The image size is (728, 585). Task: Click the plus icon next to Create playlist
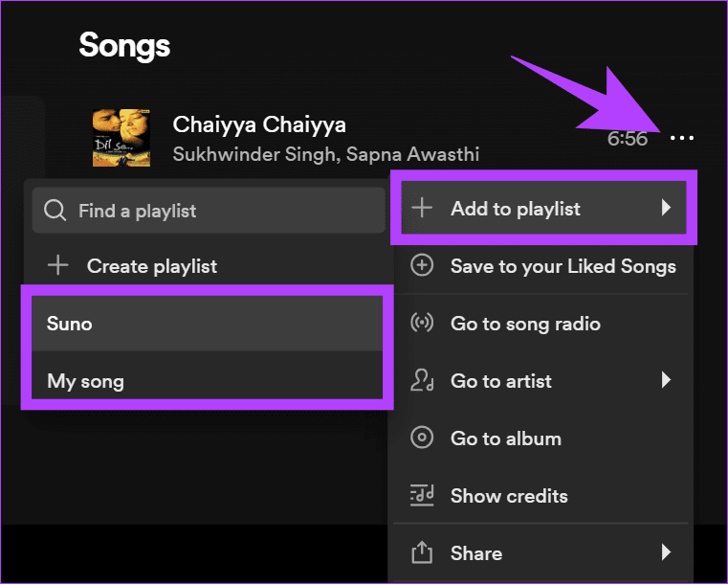click(58, 265)
